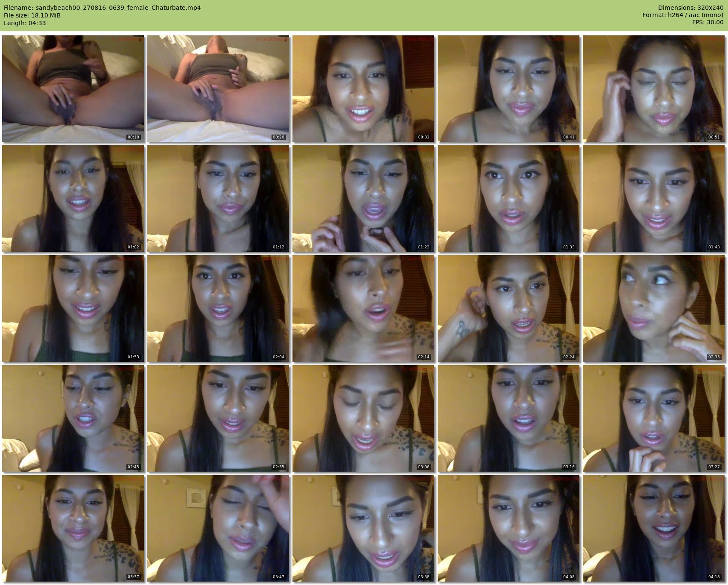Select the "Format: h264 / aac (mono)" text

pos(683,15)
